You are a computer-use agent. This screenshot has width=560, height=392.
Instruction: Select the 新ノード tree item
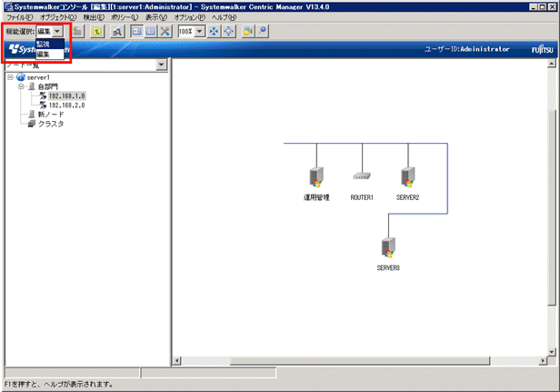pos(51,115)
